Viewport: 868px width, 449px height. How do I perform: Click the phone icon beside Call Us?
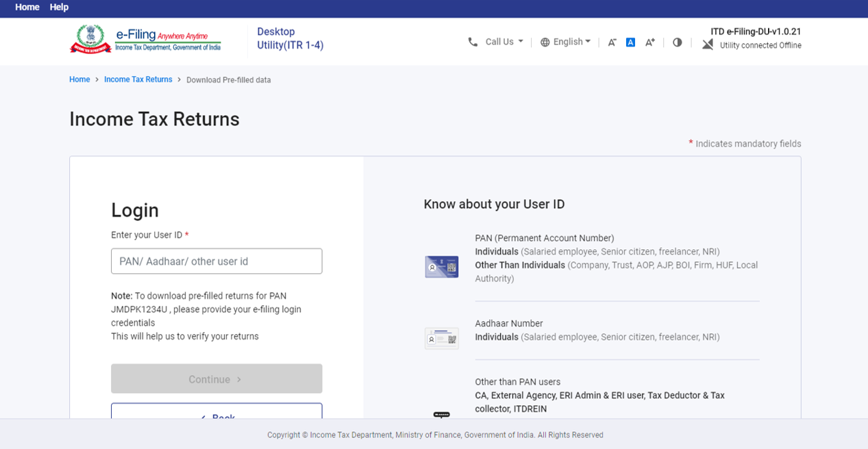[x=473, y=42]
